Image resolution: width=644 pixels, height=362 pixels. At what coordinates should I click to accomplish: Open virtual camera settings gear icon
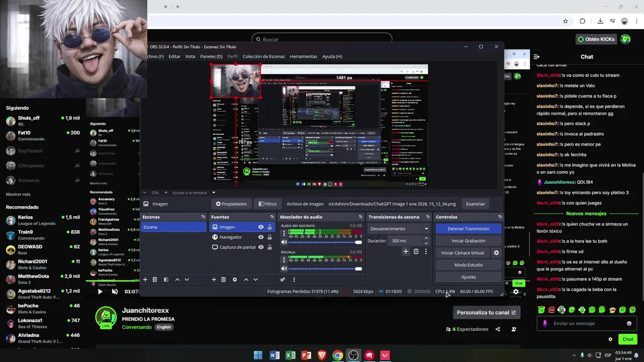point(496,253)
